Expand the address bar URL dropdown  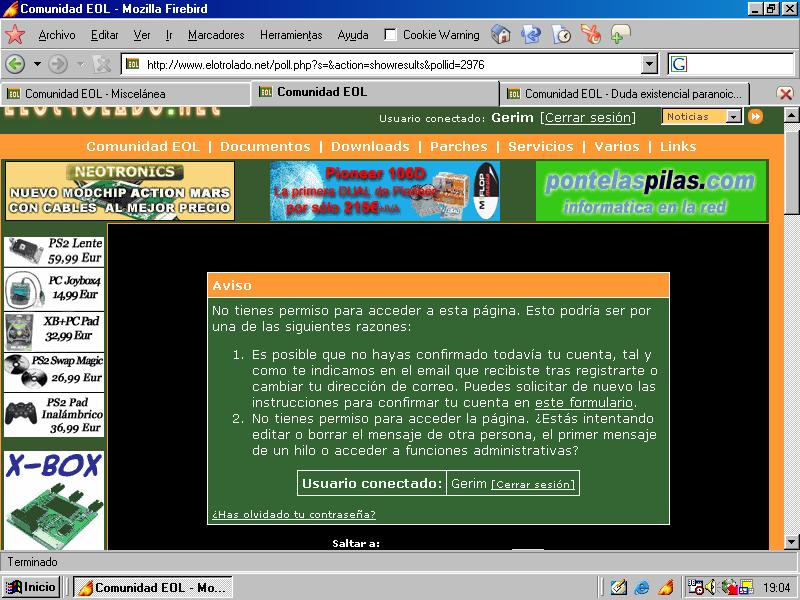coord(649,64)
